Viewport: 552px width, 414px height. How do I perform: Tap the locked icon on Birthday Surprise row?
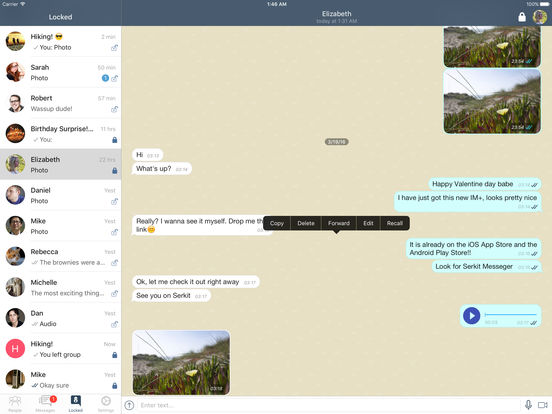114,140
